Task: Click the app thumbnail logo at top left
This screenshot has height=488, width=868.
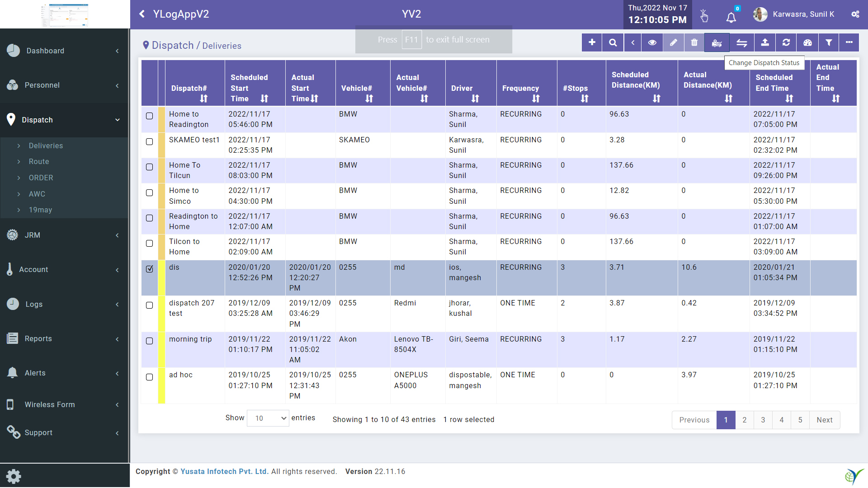Action: [x=65, y=14]
